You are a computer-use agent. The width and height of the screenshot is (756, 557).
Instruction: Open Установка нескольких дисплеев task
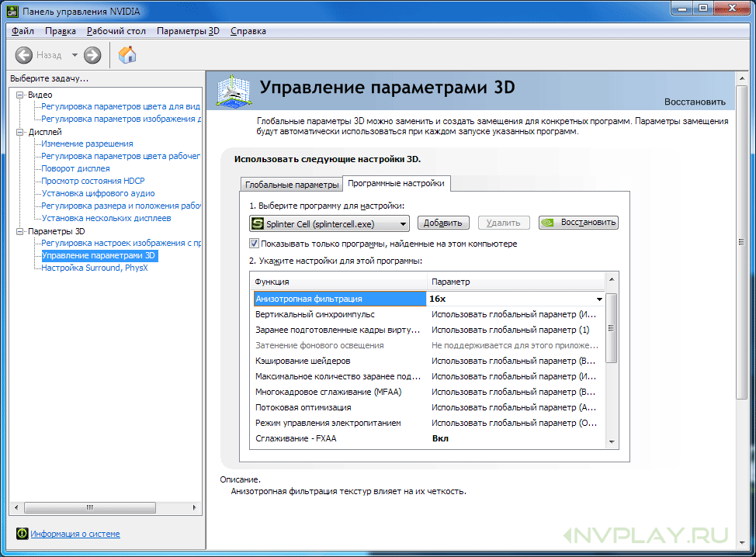click(x=106, y=218)
